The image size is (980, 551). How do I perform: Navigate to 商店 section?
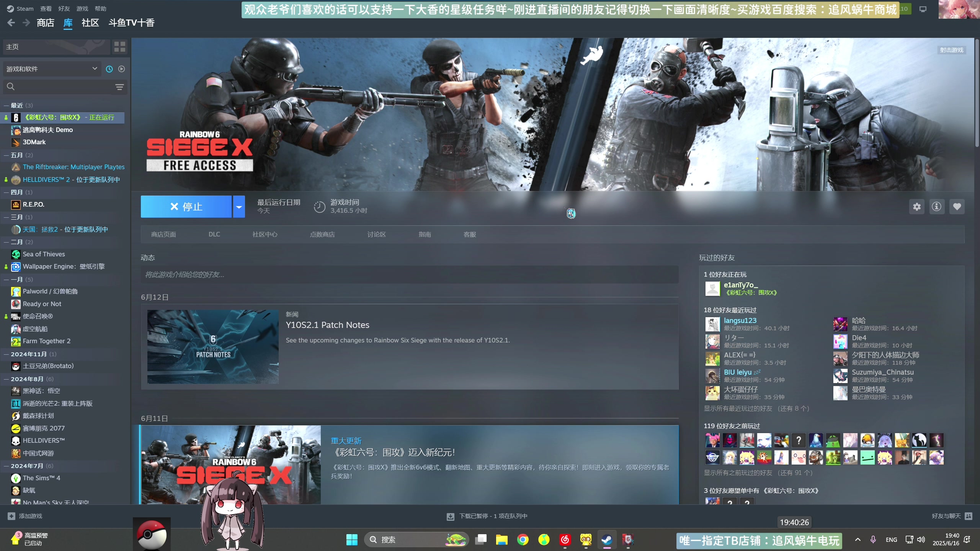[46, 23]
